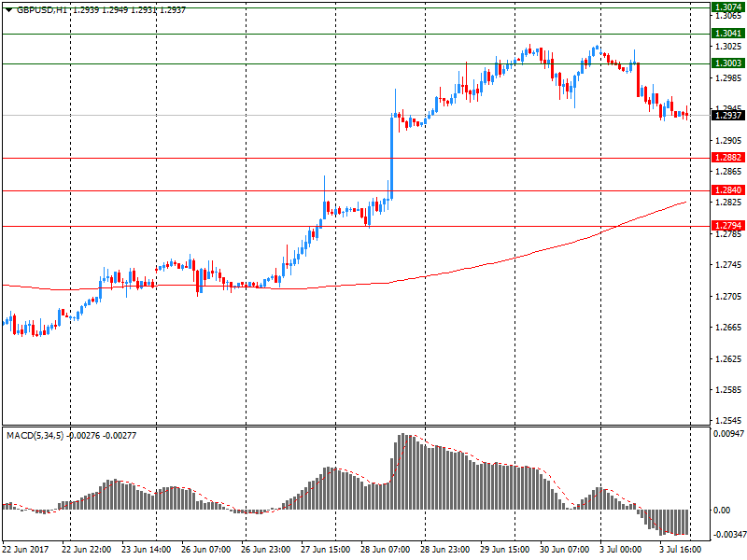Click the 1.2794 red support level label
Viewport: 747px width, 560px height.
728,226
